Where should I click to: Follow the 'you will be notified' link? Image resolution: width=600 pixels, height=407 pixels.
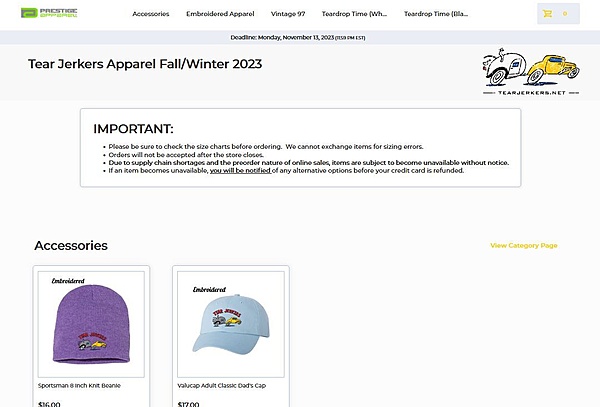240,171
